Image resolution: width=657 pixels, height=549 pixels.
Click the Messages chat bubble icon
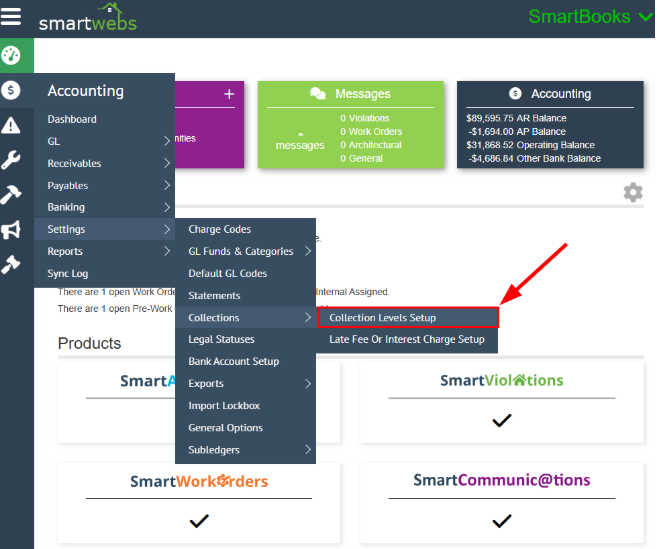tap(318, 93)
